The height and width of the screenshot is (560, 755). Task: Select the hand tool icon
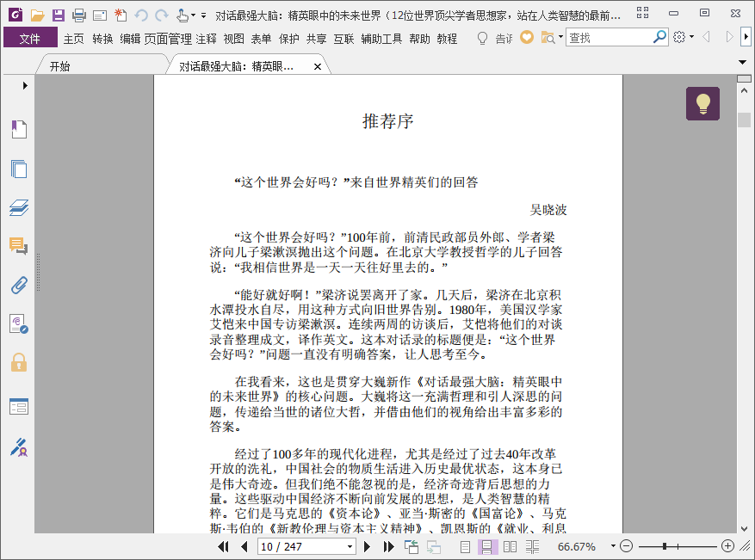pyautogui.click(x=182, y=15)
